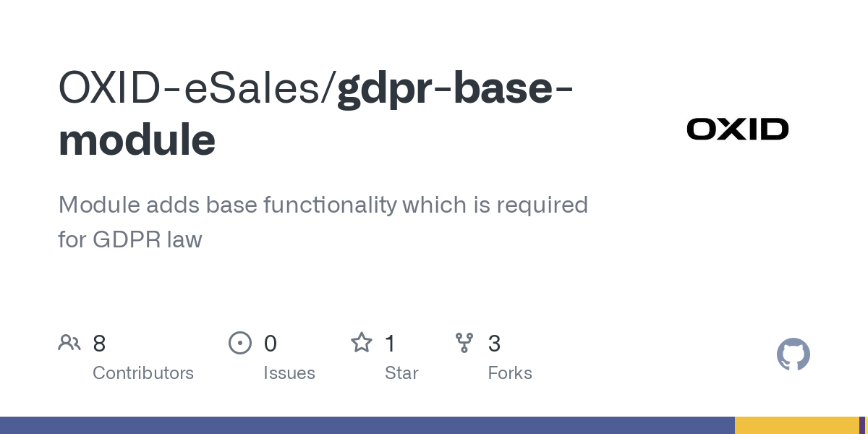Open the OXID-eSales owner name
This screenshot has height=434, width=868.
[194, 88]
